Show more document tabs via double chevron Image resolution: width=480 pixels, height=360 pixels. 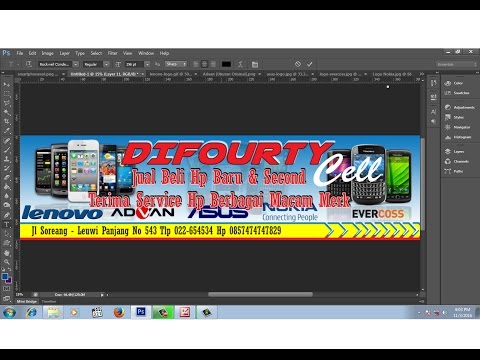(421, 74)
